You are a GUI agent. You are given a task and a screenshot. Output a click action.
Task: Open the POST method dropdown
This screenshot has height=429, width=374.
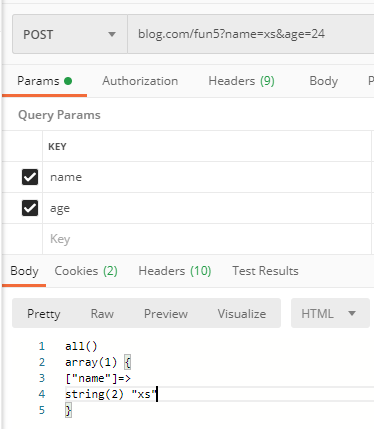(70, 34)
